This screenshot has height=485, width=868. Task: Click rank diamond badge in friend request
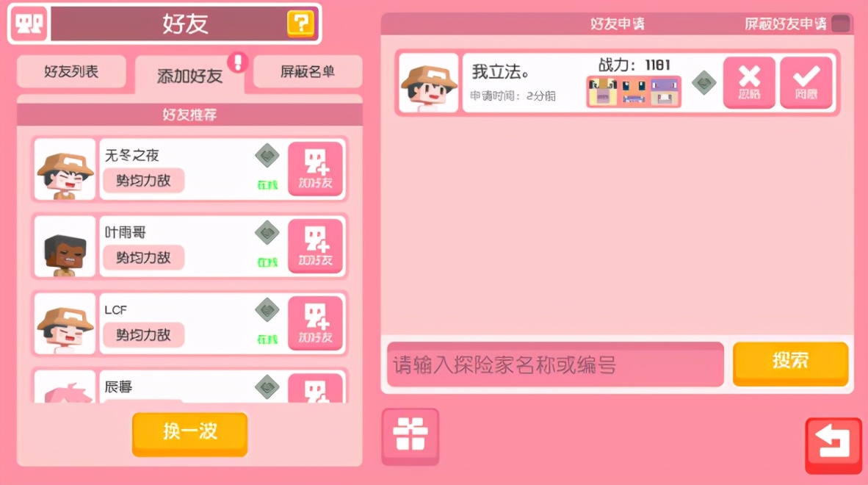click(704, 83)
